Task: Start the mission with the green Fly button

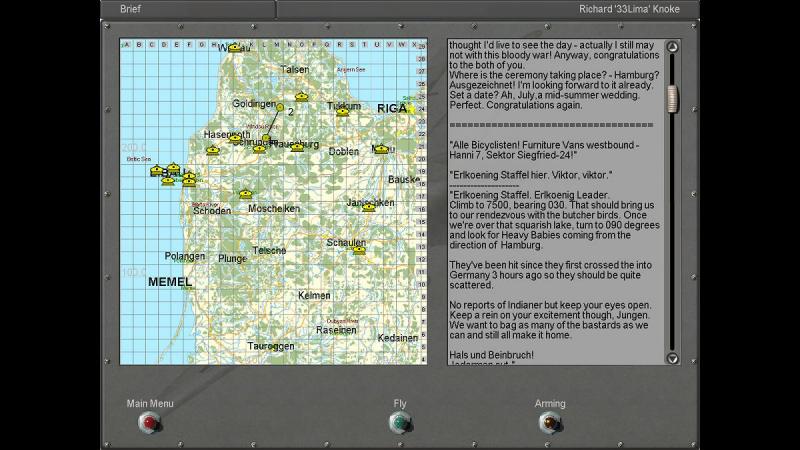Action: click(x=400, y=422)
